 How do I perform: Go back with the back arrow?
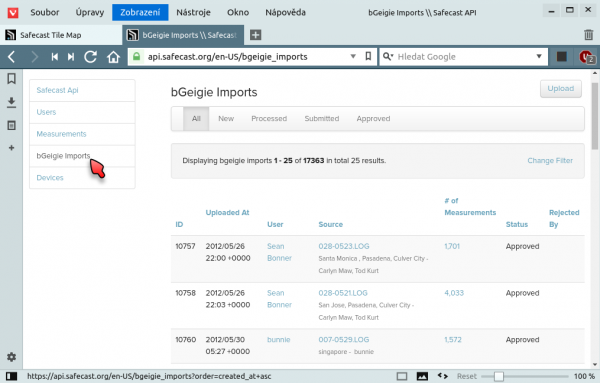coord(11,57)
